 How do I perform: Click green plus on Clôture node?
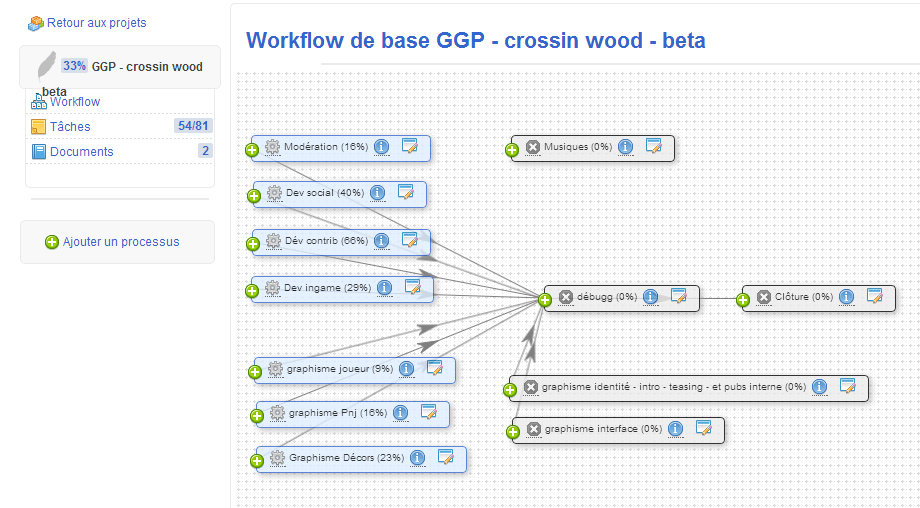(743, 300)
